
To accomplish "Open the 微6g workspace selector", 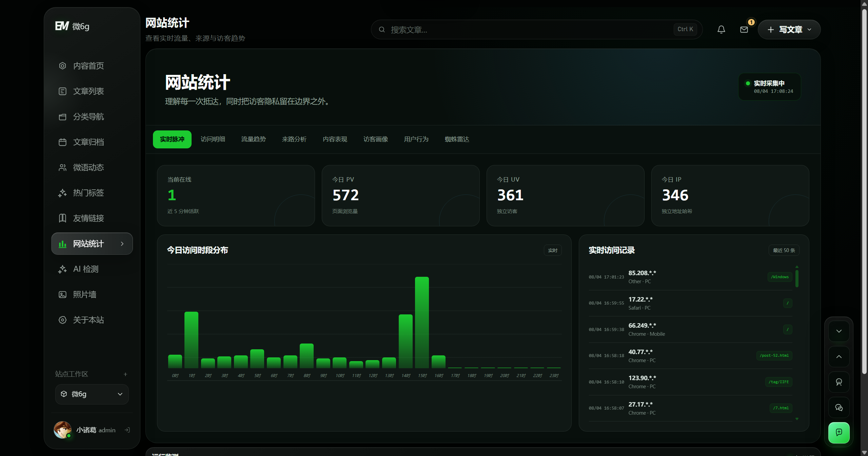I will (x=92, y=394).
